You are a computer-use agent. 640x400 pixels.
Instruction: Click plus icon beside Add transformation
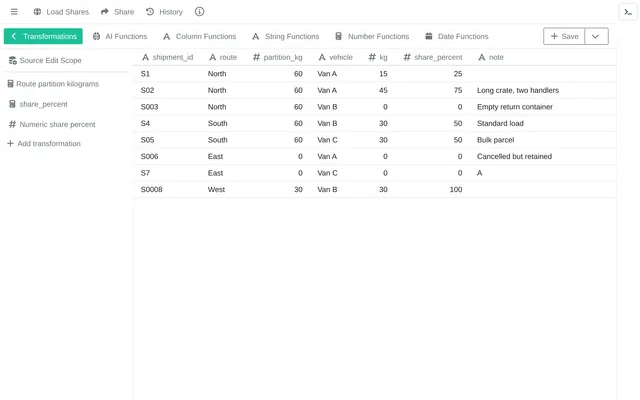click(x=10, y=143)
